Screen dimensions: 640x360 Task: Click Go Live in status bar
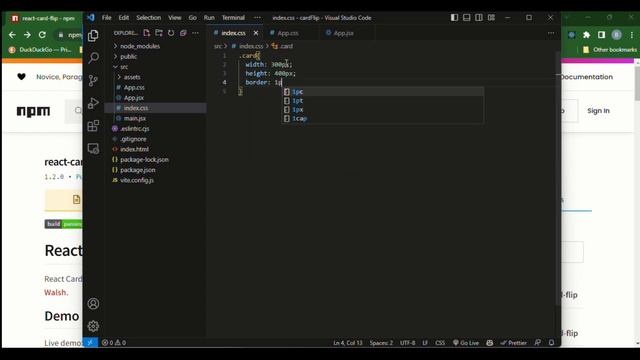466,343
